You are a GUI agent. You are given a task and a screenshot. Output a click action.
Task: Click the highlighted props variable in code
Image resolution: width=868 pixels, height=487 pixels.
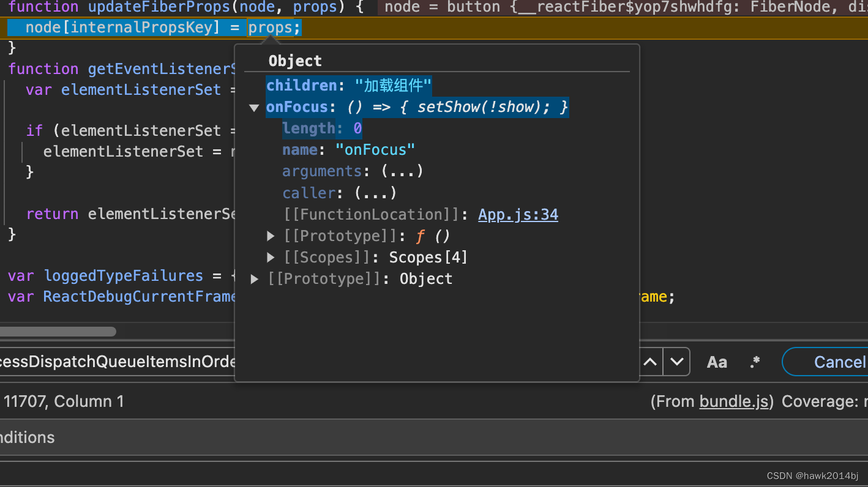[271, 28]
